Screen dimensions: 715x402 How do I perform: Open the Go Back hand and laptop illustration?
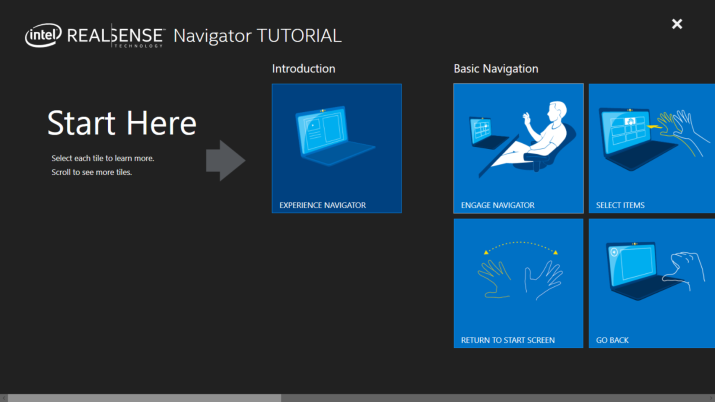[651, 272]
